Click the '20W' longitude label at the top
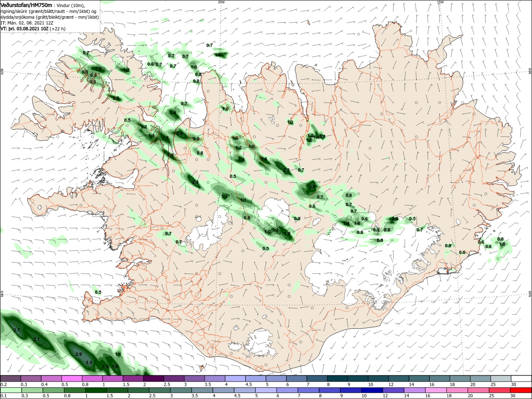532x399 pixels. [x=221, y=2]
